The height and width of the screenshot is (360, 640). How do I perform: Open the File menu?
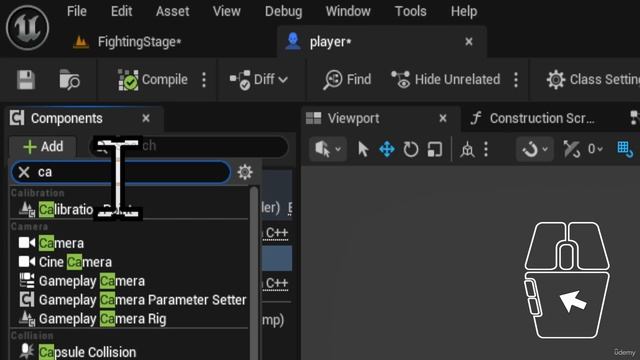pos(77,11)
